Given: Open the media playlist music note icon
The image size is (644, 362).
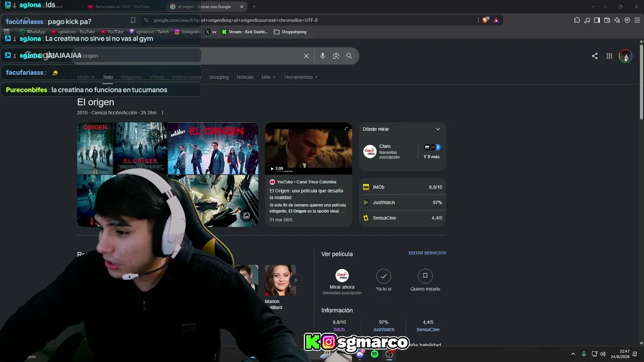Looking at the screenshot, I should pos(587,20).
